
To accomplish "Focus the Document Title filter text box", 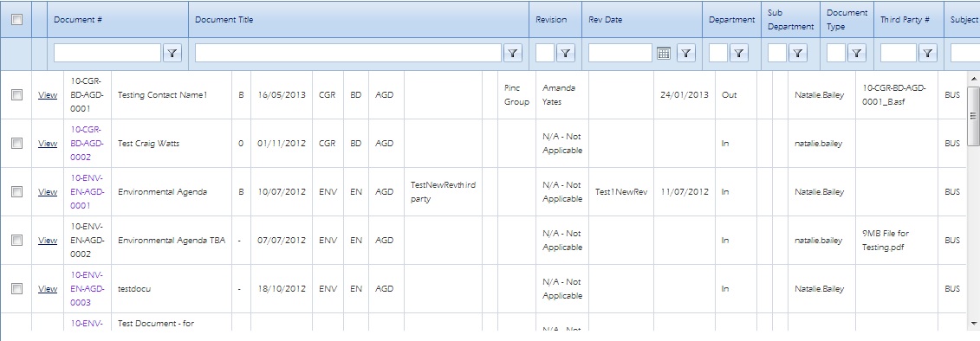I will (x=348, y=54).
